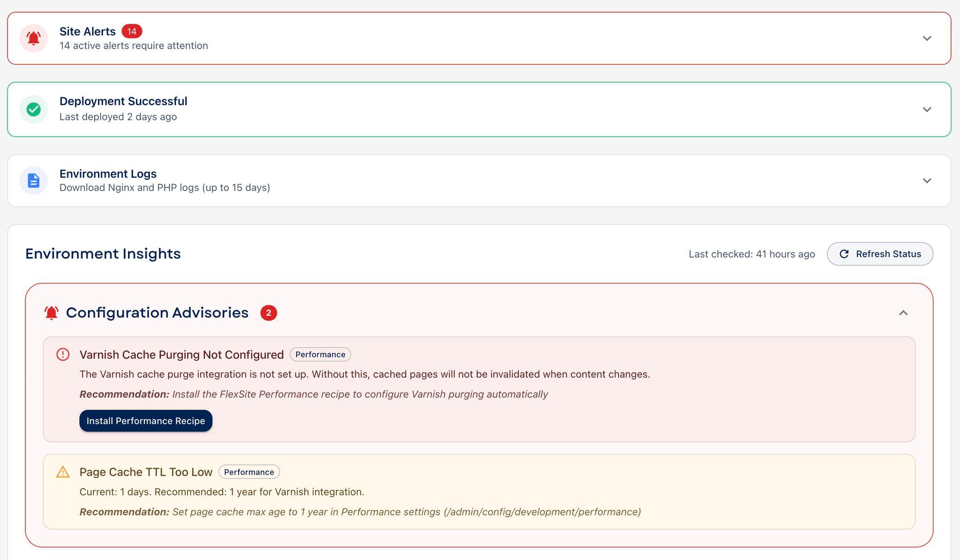Expand the Site Alerts panel
This screenshot has height=560, width=960.
pos(928,38)
